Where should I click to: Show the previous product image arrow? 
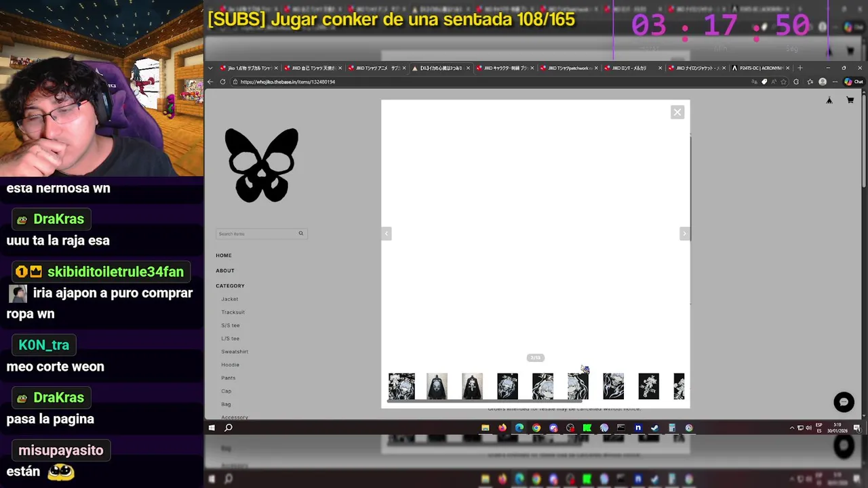click(387, 234)
